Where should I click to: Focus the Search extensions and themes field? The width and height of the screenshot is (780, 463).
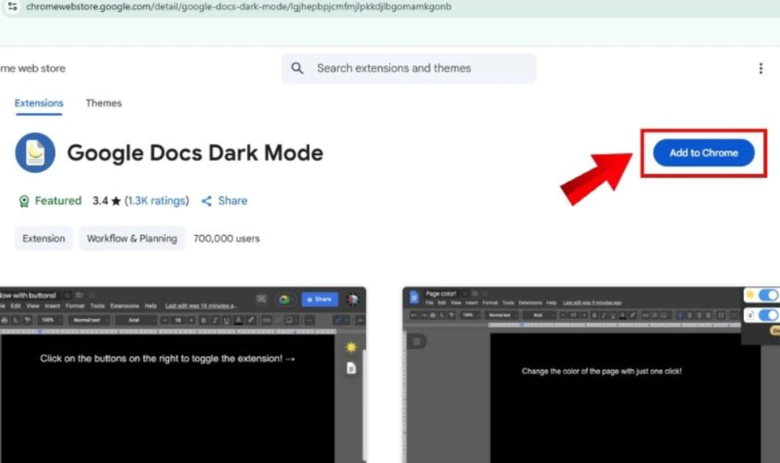coord(420,68)
